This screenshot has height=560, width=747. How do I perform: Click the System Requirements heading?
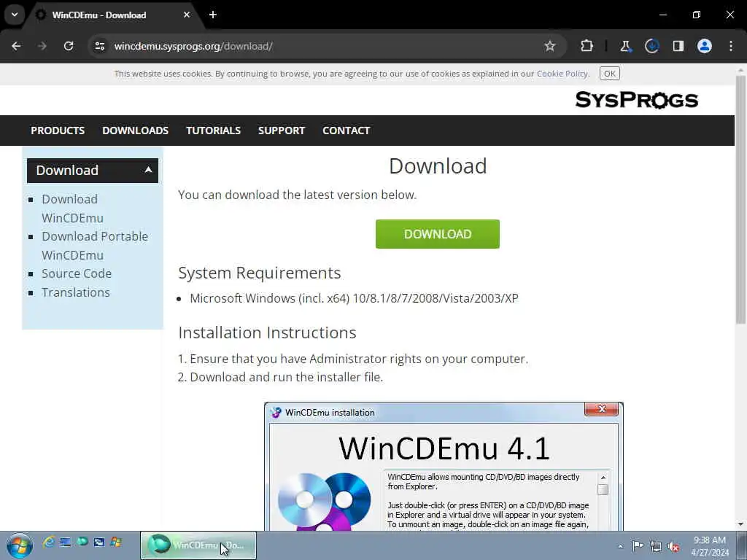pos(260,273)
